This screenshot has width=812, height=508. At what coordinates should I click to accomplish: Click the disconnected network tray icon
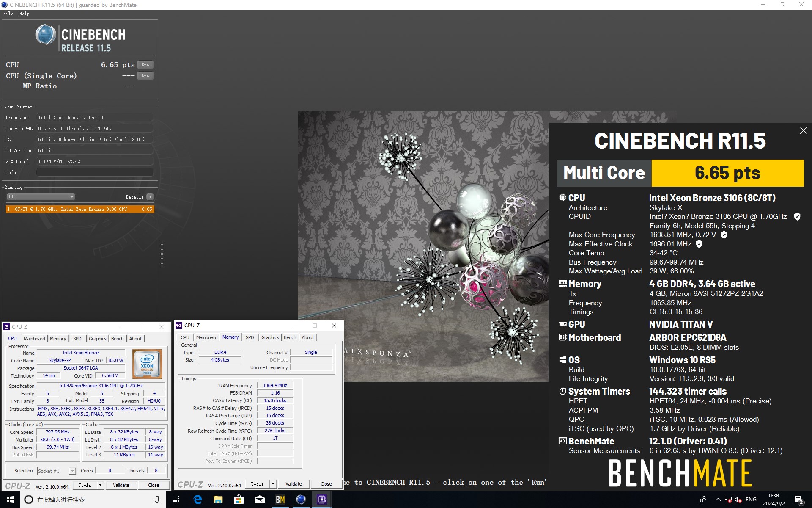click(728, 500)
